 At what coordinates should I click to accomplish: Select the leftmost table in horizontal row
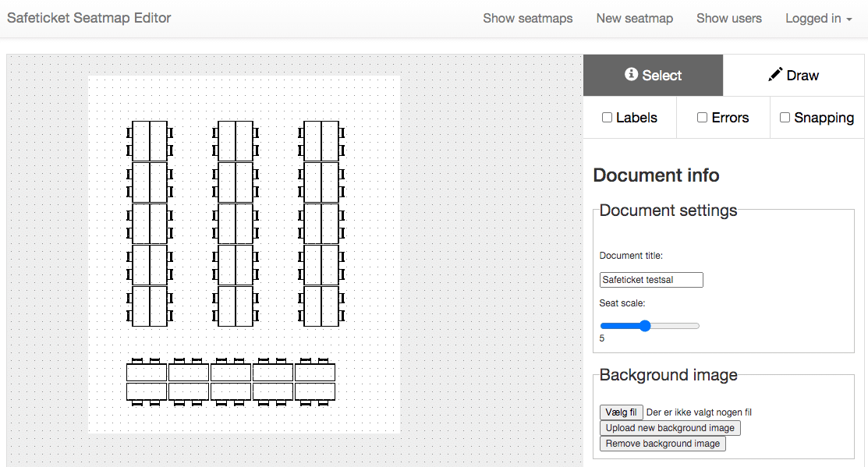click(x=147, y=382)
